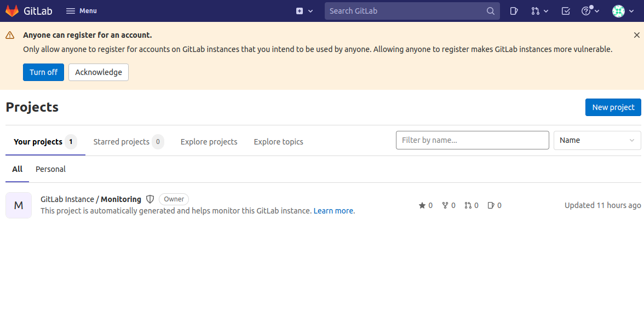This screenshot has width=644, height=323.
Task: Click the Monitoring project M avatar
Action: 19,205
